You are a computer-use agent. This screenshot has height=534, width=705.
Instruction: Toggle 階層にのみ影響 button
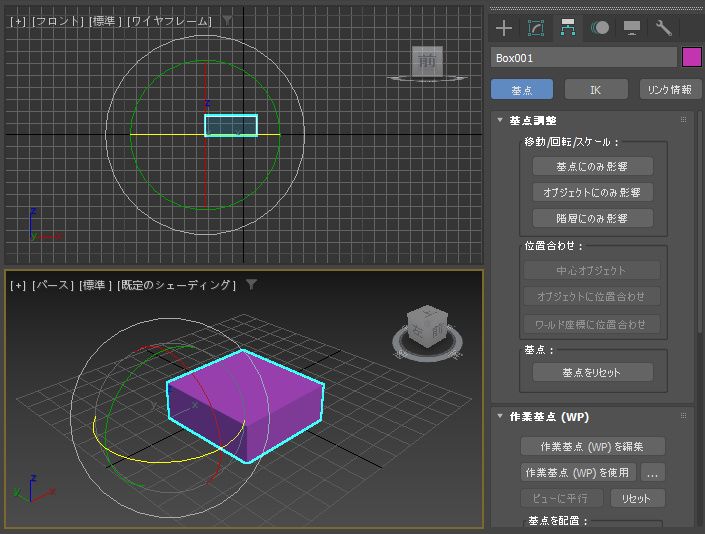[593, 218]
